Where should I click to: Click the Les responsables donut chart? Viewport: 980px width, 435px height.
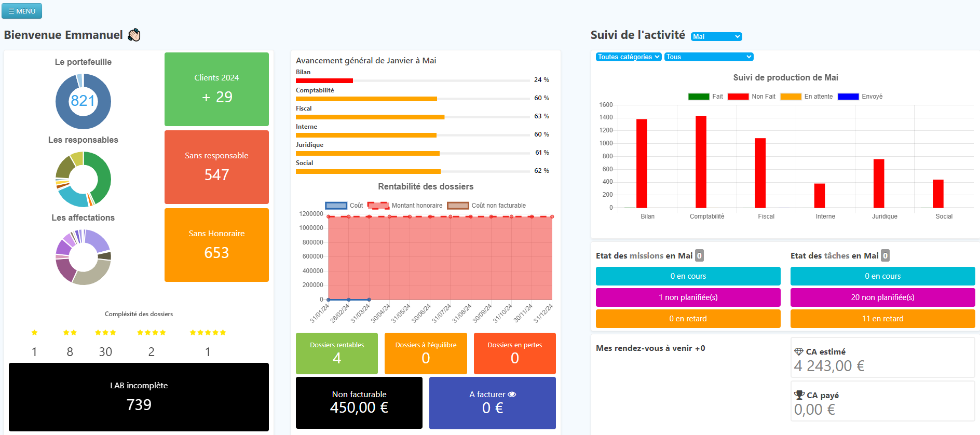83,179
